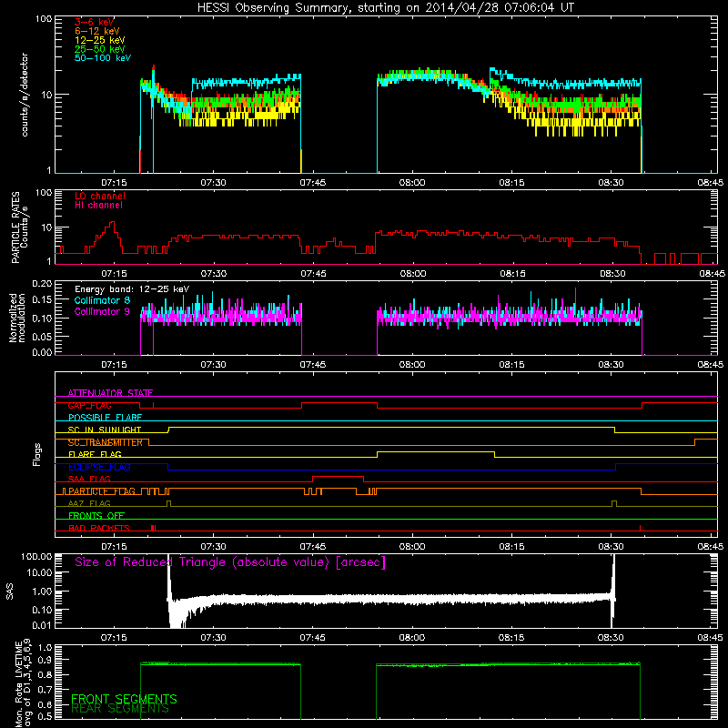Screen dimensions: 728x728
Task: Click the 'Energy band: 12-25 keV' caption
Action: pyautogui.click(x=132, y=289)
